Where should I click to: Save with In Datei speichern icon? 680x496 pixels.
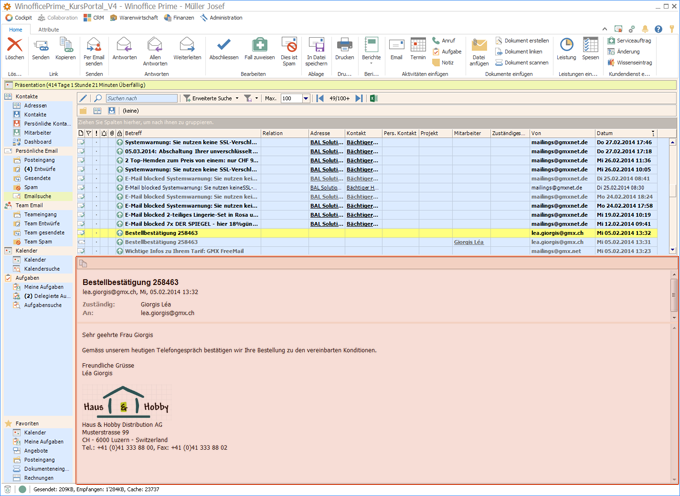tap(316, 45)
